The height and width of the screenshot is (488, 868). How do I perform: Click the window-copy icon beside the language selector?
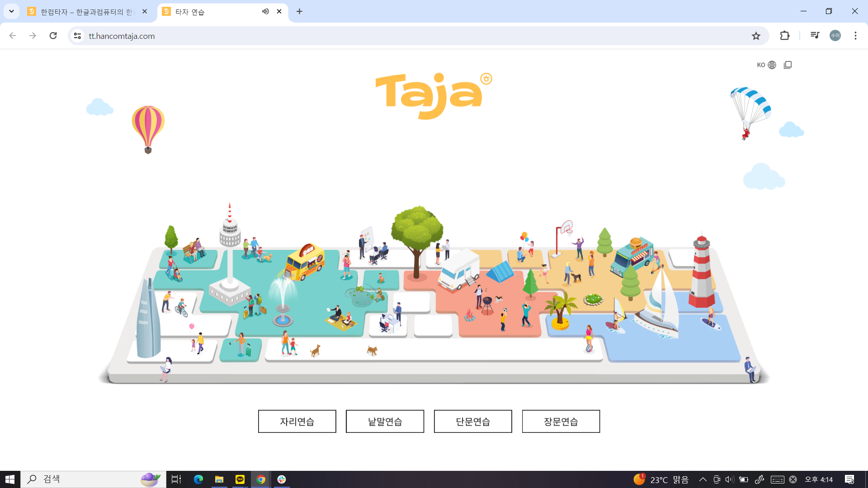coord(788,65)
